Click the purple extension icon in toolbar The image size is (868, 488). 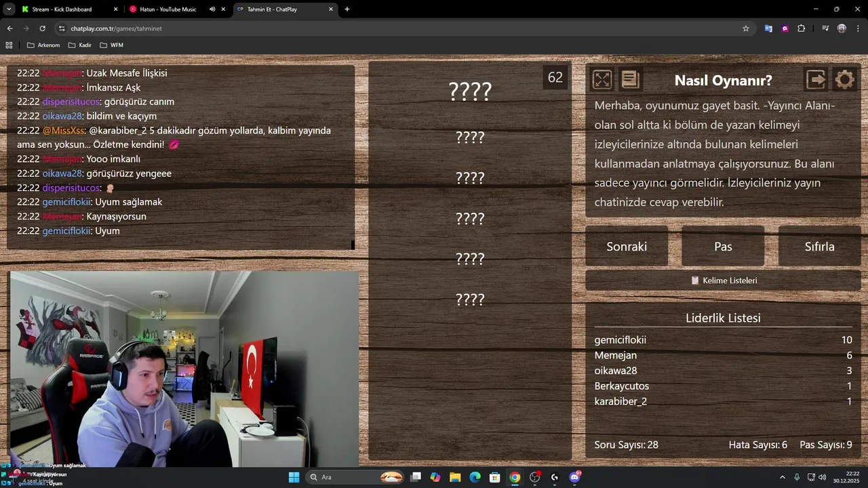(x=785, y=28)
